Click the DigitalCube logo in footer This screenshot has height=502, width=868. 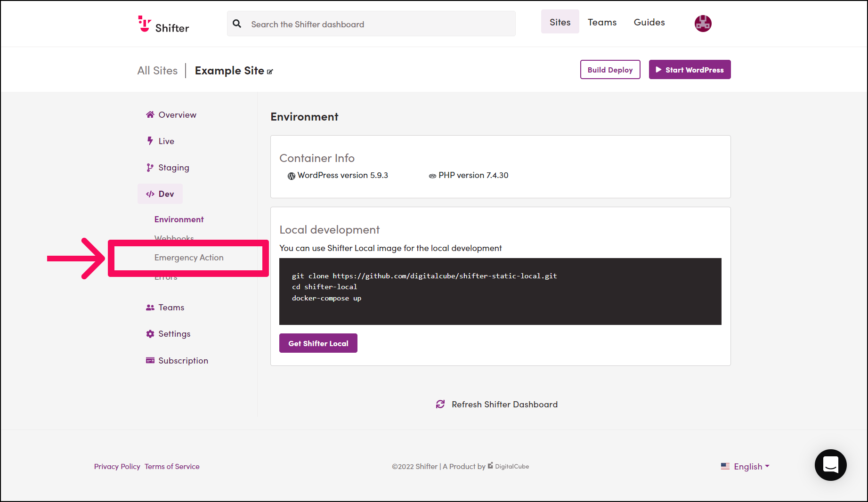point(508,466)
